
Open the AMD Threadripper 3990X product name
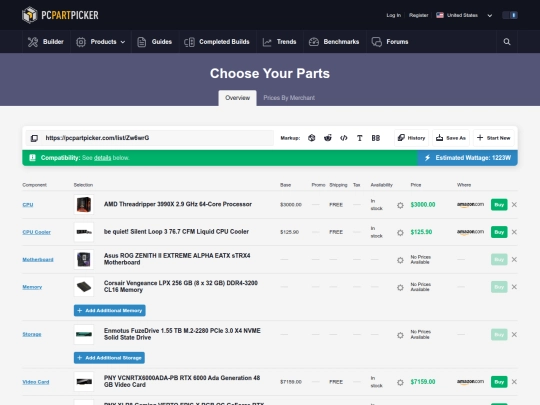click(x=178, y=204)
